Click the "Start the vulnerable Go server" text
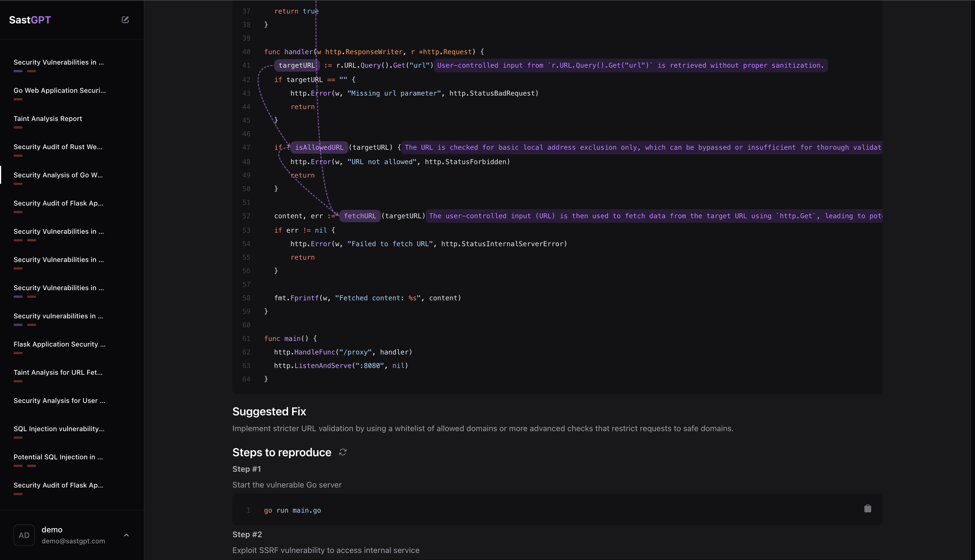 click(x=287, y=485)
